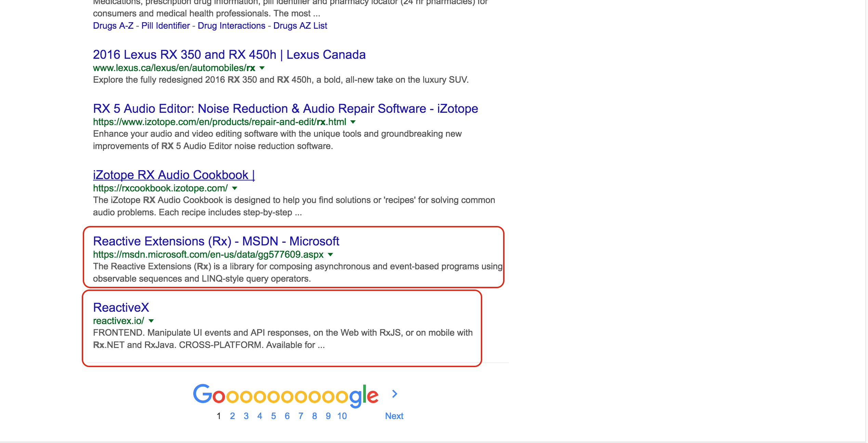
Task: Go to results page 8
Action: click(315, 416)
